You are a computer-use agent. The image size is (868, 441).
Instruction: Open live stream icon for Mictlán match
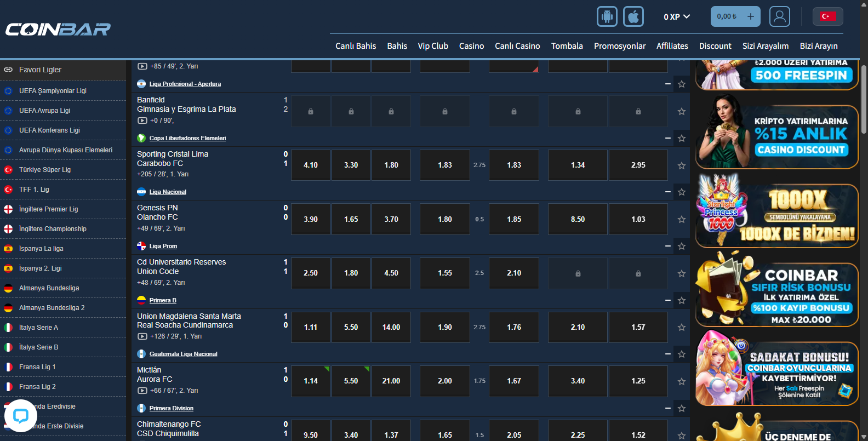coord(142,391)
